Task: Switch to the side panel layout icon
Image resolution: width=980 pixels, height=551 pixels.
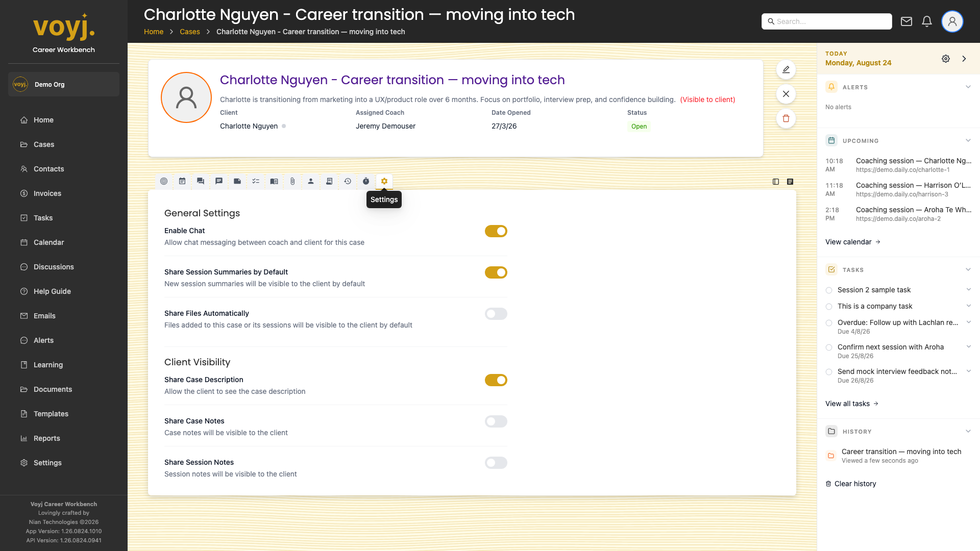Action: [776, 182]
